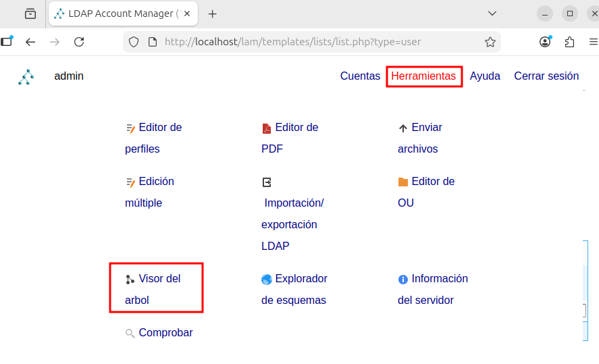The height and width of the screenshot is (364, 599).
Task: Open the extensions puzzle icon
Action: click(x=569, y=42)
